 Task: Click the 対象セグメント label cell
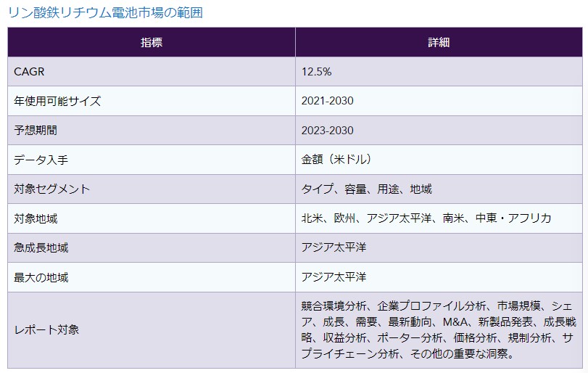click(x=52, y=189)
